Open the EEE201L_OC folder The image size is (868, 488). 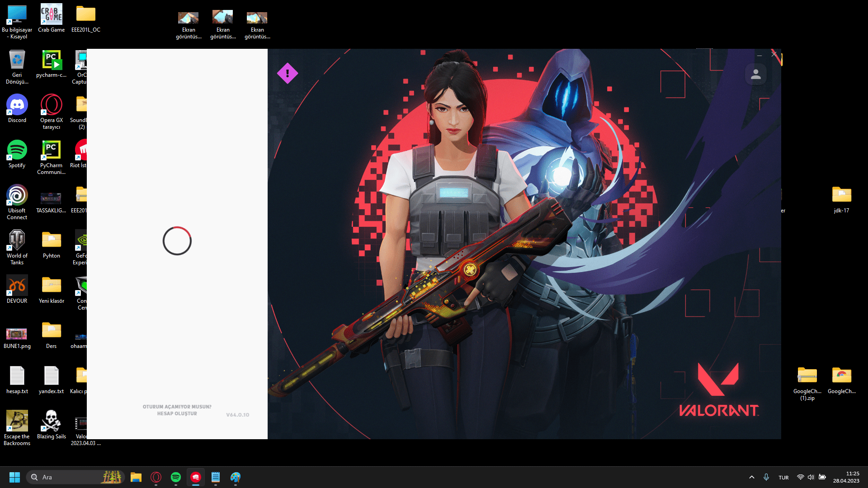pyautogui.click(x=86, y=19)
